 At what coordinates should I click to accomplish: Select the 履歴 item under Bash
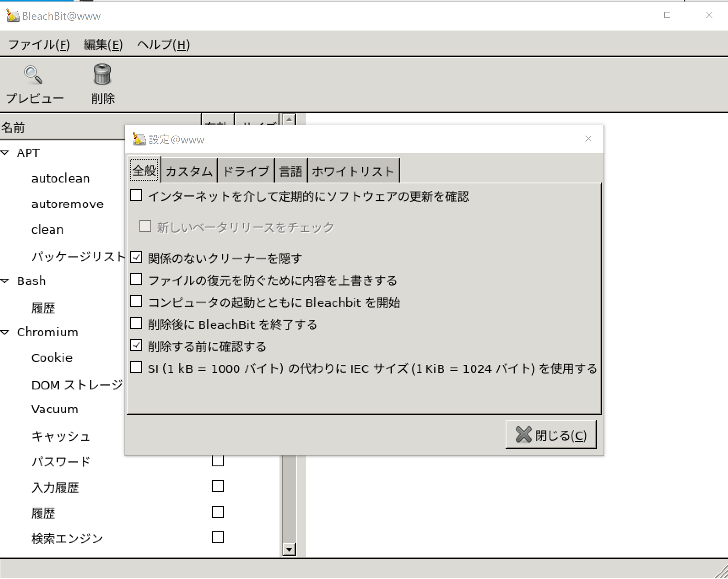click(x=43, y=308)
